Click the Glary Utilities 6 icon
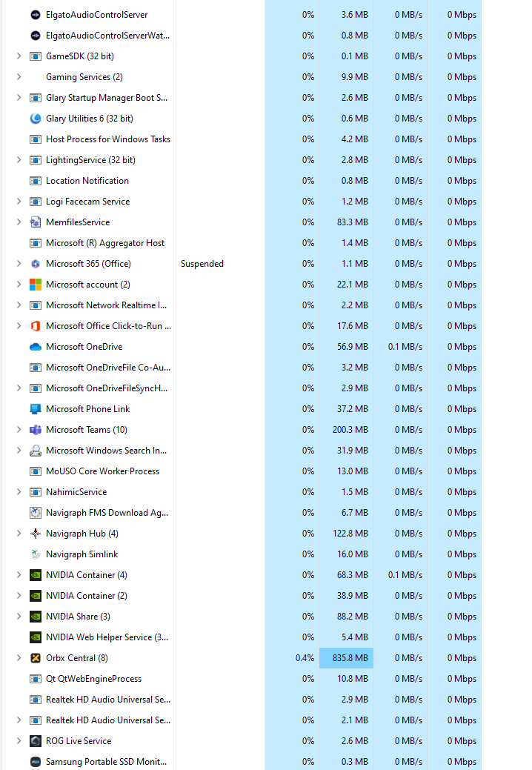This screenshot has height=770, width=532. (x=36, y=119)
